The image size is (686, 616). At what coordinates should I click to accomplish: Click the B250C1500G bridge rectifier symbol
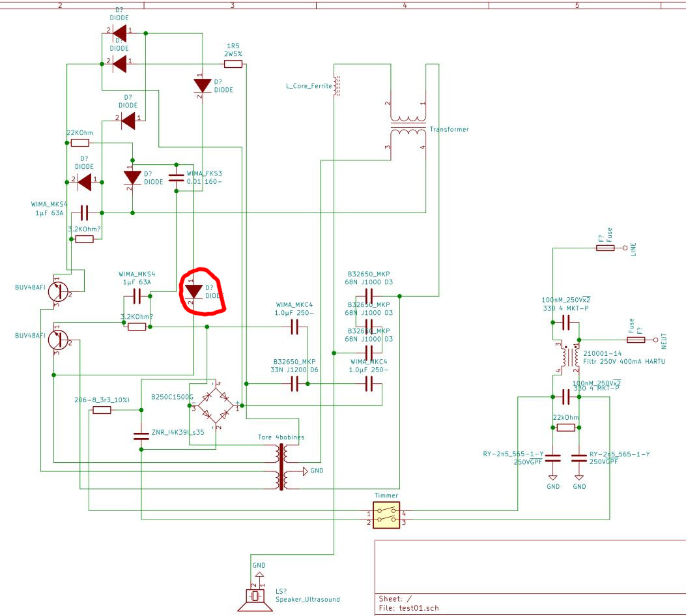pyautogui.click(x=215, y=406)
